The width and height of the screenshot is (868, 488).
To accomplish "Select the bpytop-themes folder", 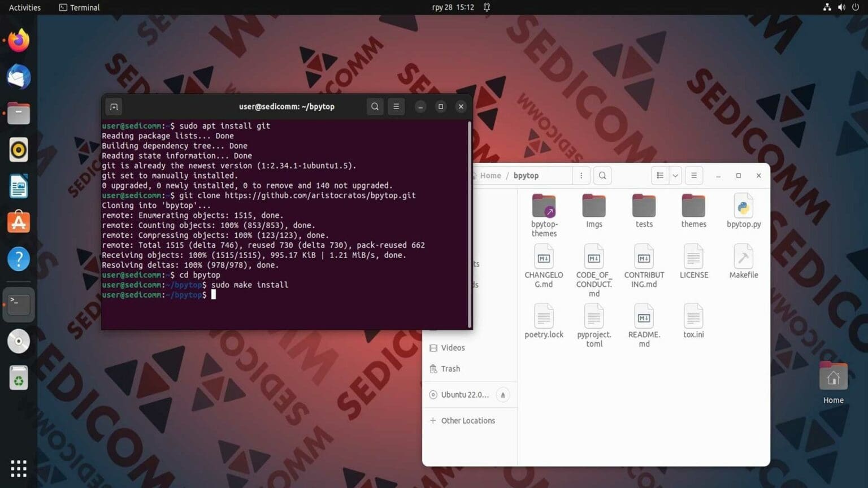I will [x=544, y=215].
